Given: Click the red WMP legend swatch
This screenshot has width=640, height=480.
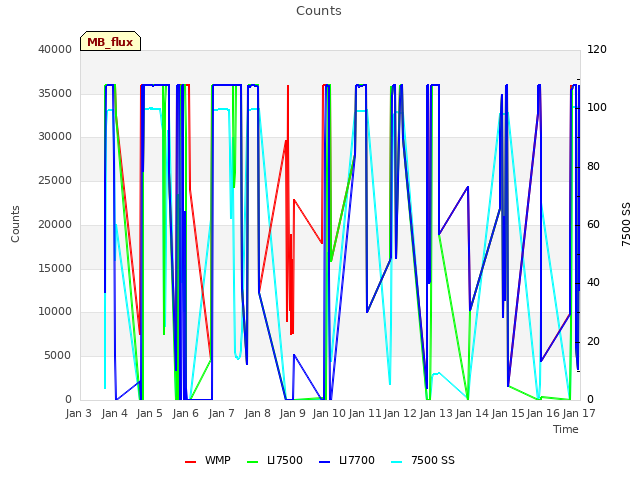Looking at the screenshot, I should [x=191, y=461].
